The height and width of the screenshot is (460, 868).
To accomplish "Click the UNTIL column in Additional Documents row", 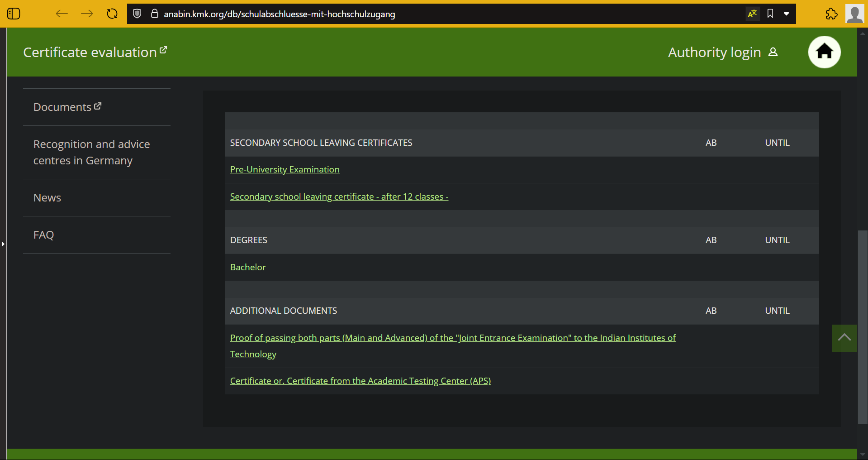I will click(x=777, y=311).
